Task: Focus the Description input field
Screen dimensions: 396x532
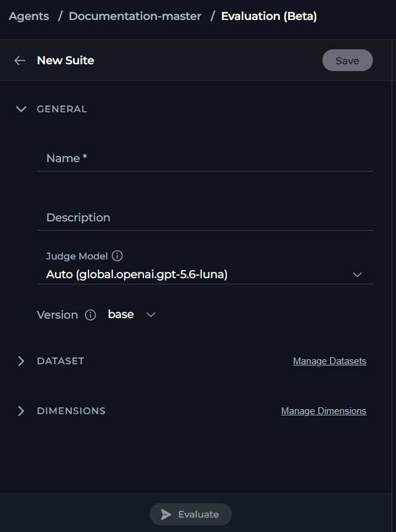Action: pyautogui.click(x=205, y=218)
